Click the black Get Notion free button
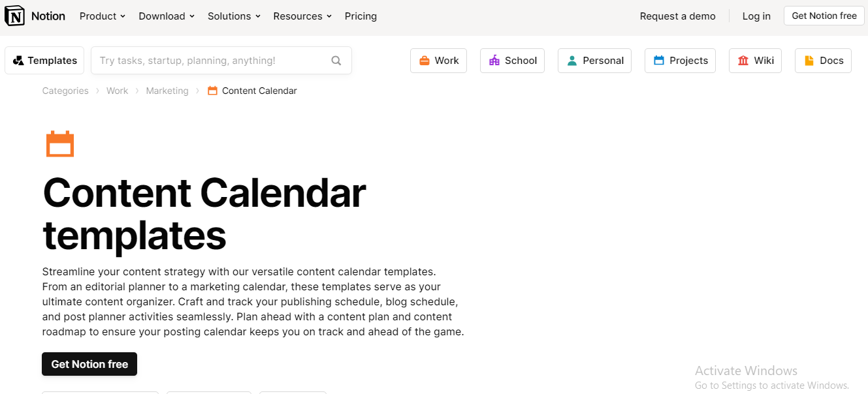The height and width of the screenshot is (394, 868). [89, 364]
